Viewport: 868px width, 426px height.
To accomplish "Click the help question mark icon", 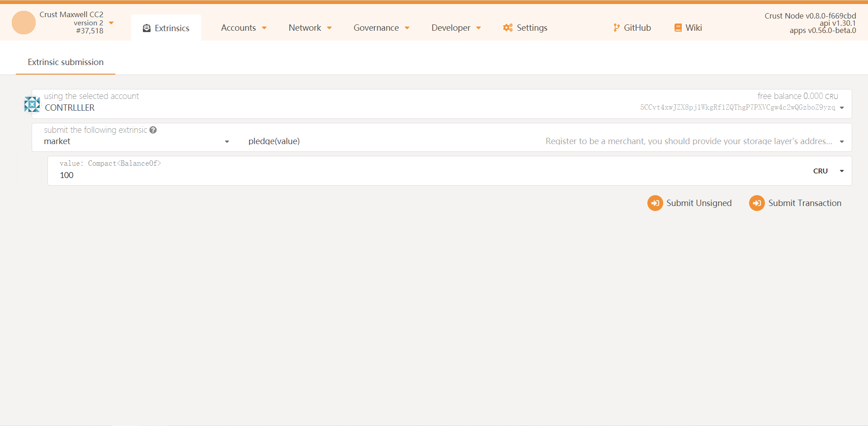I will click(153, 130).
